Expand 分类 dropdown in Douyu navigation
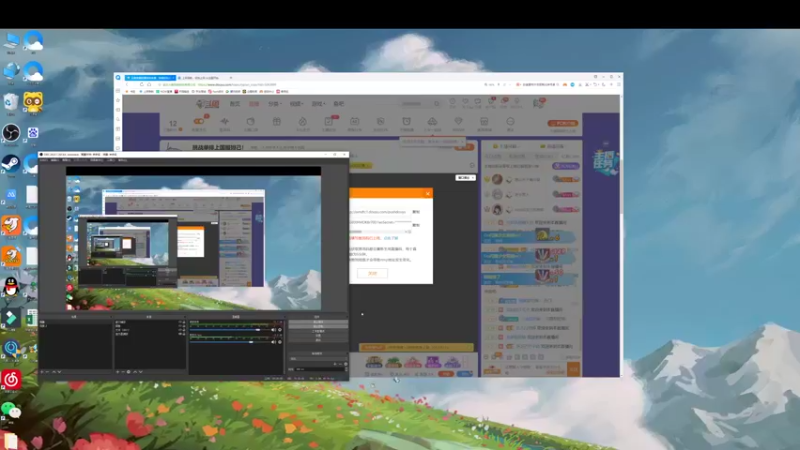Image resolution: width=800 pixels, height=450 pixels. pyautogui.click(x=274, y=104)
